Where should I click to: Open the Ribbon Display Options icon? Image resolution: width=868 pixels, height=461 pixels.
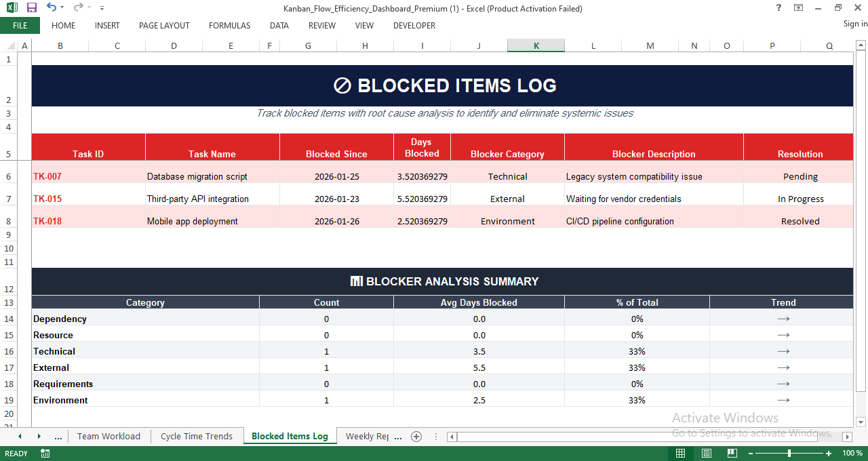(797, 8)
